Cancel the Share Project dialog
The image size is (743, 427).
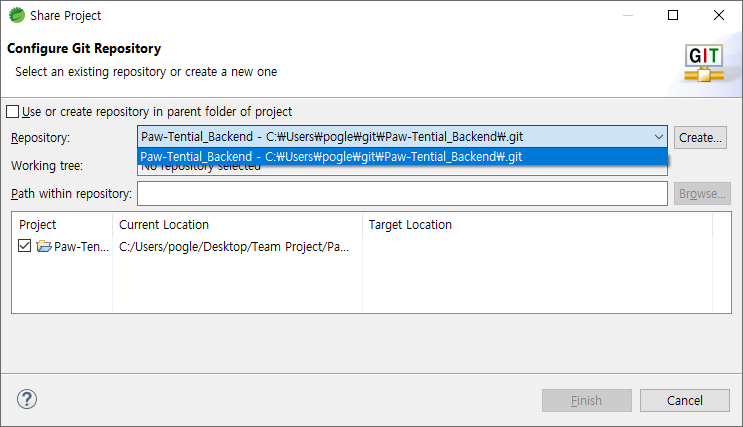pyautogui.click(x=685, y=400)
